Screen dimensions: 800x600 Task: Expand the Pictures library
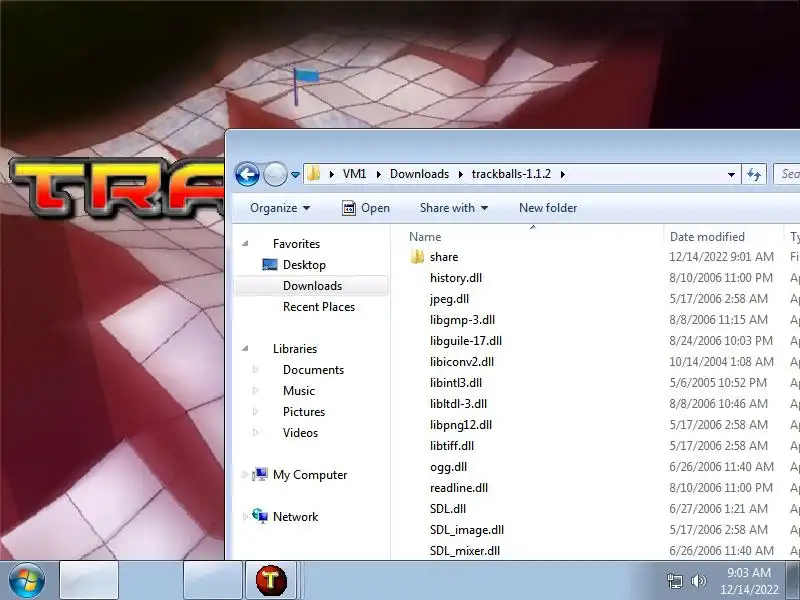256,412
